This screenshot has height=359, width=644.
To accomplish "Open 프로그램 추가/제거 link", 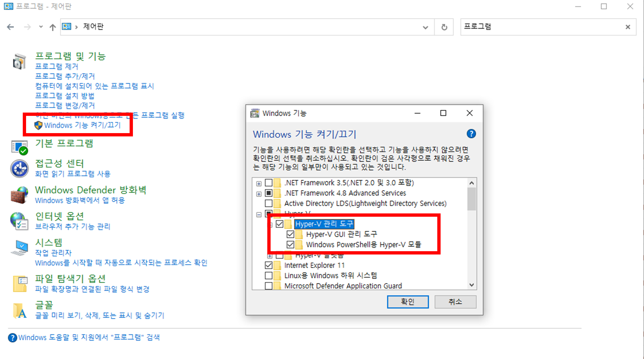I will pyautogui.click(x=65, y=76).
